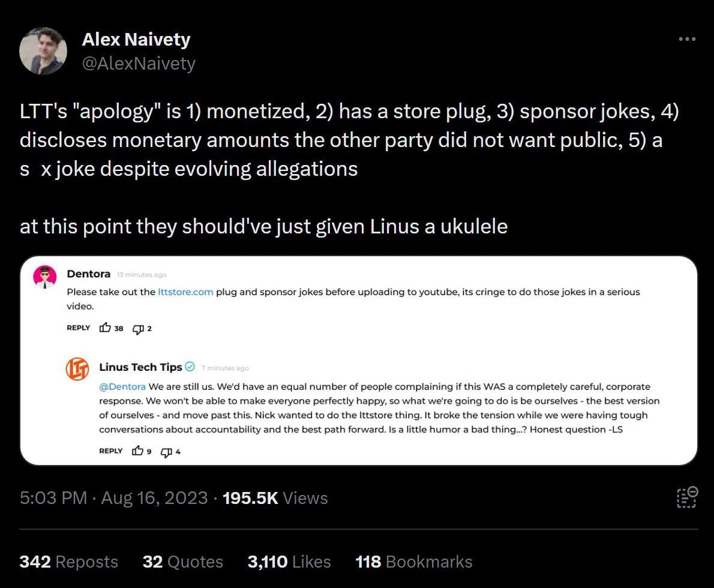View the 118 Bookmarks entry
Image resolution: width=714 pixels, height=588 pixels.
[x=413, y=562]
